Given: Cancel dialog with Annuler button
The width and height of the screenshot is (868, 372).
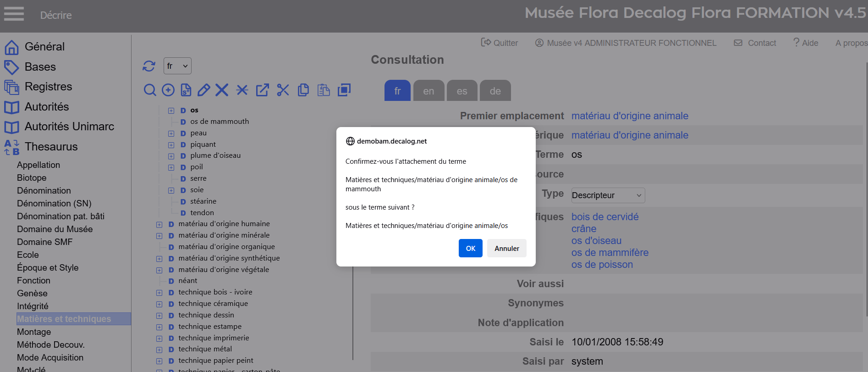Looking at the screenshot, I should pos(506,248).
